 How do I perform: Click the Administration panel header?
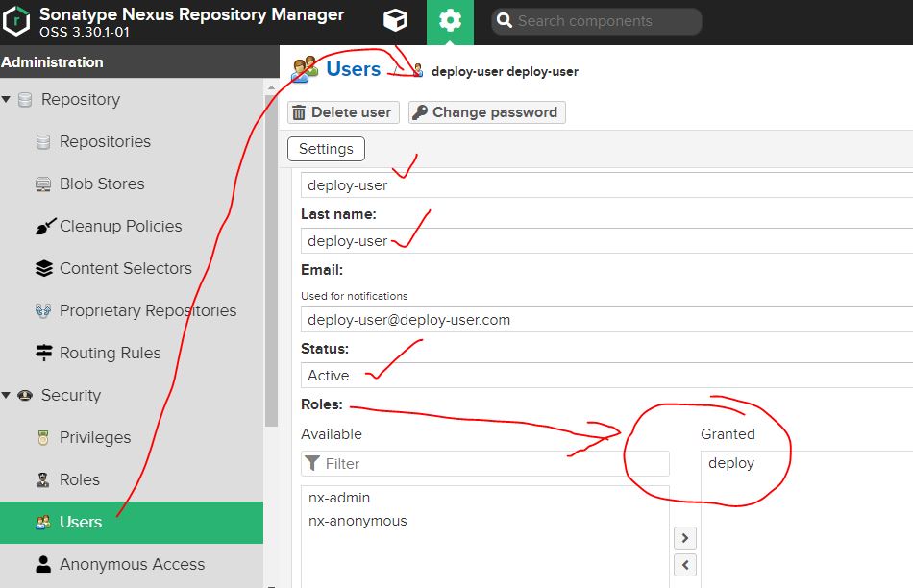(139, 61)
